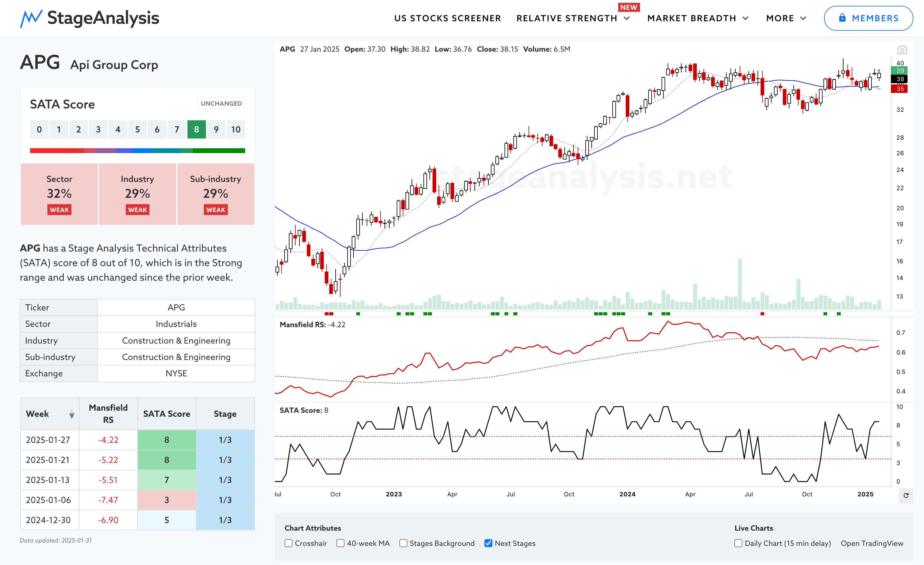924x565 pixels.
Task: Expand the Market Breadth menu chevron
Action: click(x=745, y=18)
